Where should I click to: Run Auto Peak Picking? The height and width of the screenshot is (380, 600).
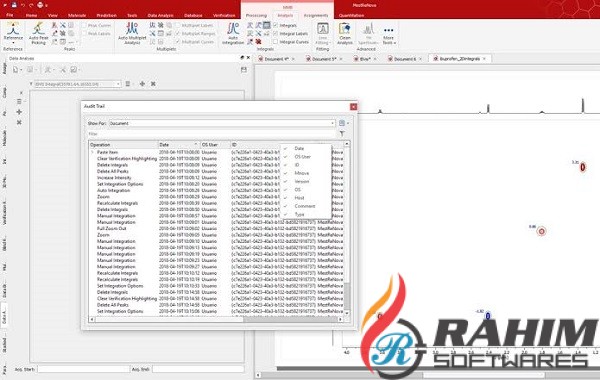click(x=38, y=33)
